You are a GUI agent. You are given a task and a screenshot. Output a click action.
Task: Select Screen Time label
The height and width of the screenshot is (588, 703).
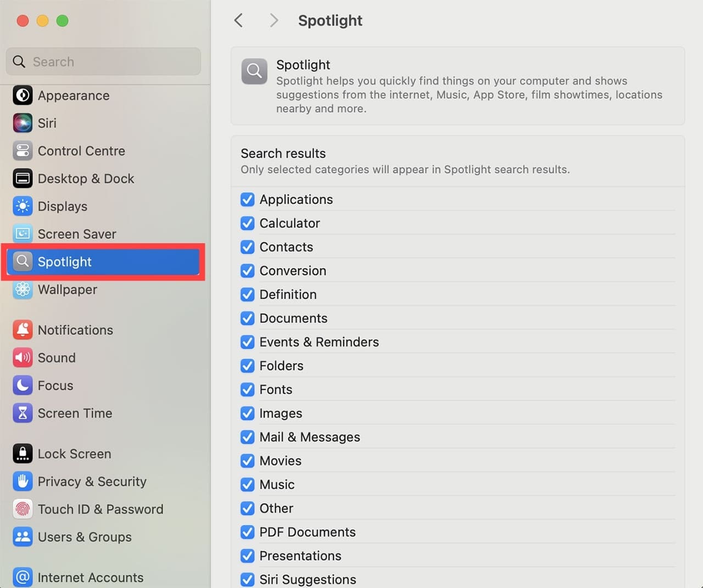tap(75, 413)
